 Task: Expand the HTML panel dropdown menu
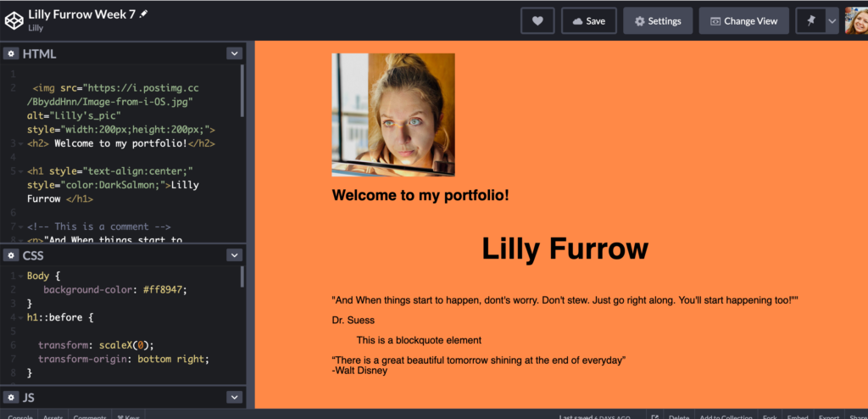235,53
